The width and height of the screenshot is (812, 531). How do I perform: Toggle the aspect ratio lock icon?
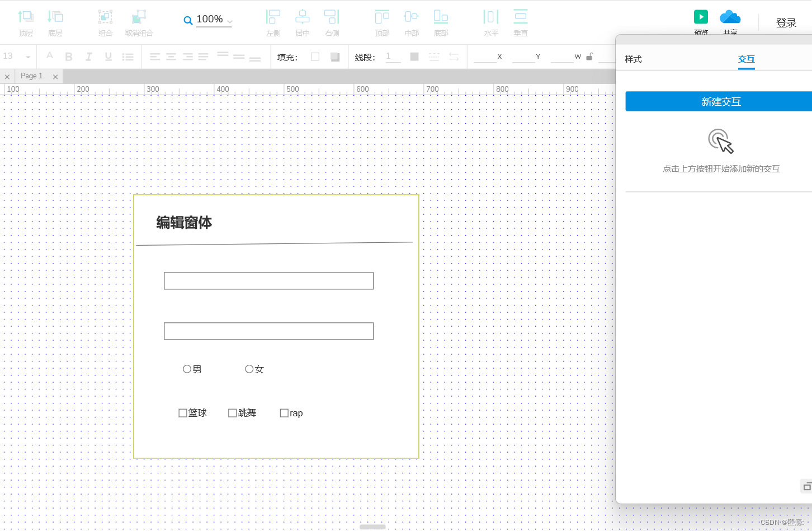pyautogui.click(x=589, y=57)
